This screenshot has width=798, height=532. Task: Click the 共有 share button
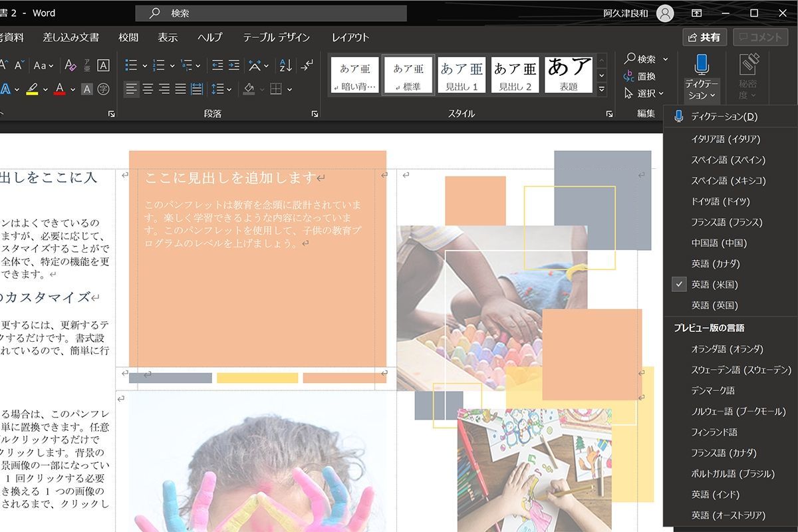704,37
